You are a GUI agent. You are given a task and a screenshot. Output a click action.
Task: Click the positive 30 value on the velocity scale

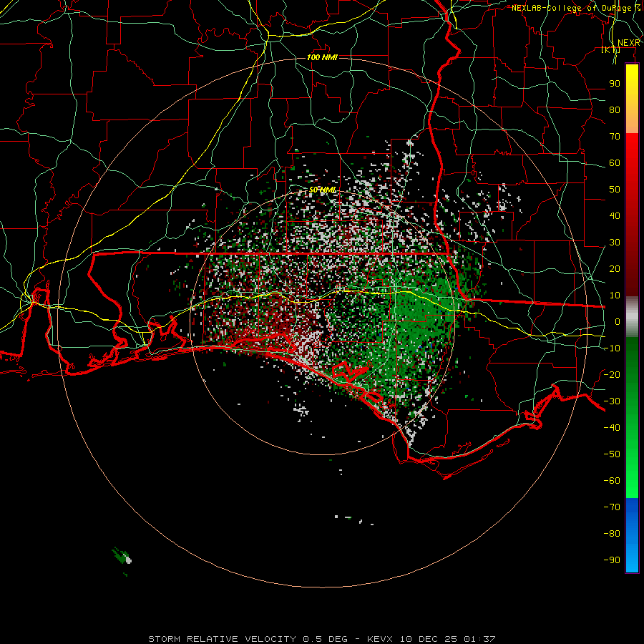[615, 243]
